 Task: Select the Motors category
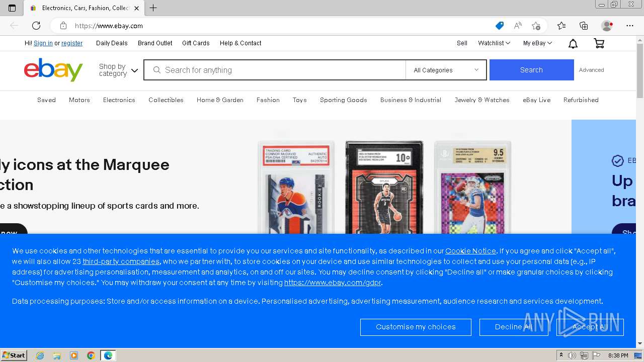[x=79, y=100]
